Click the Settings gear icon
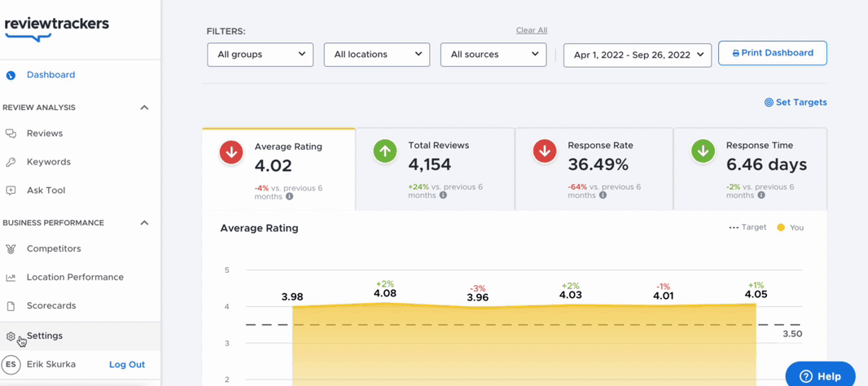This screenshot has width=868, height=386. pos(11,336)
